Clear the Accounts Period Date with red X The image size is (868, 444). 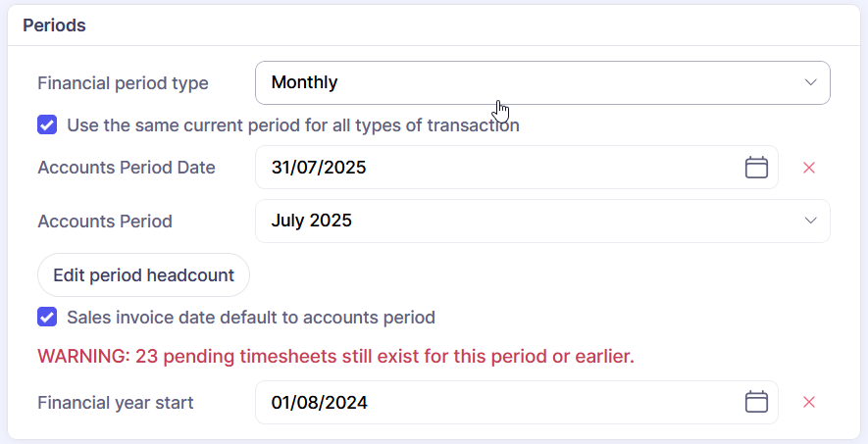[809, 168]
